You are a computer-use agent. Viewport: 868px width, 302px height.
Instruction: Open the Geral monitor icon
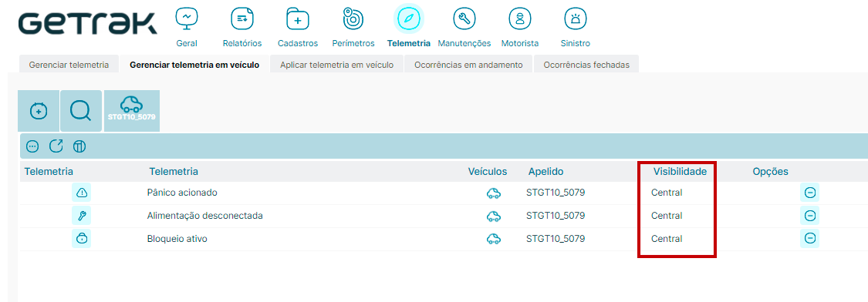tap(187, 18)
